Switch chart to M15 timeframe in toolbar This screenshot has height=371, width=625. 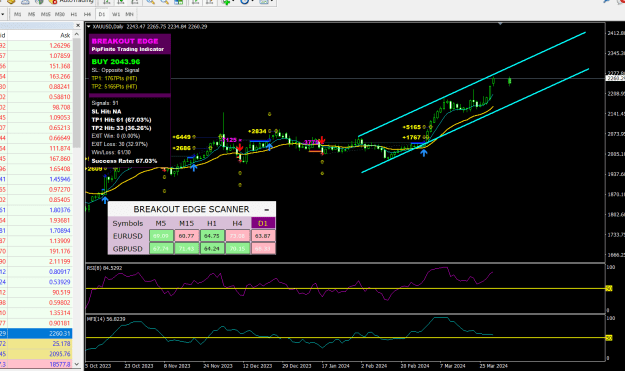click(45, 14)
